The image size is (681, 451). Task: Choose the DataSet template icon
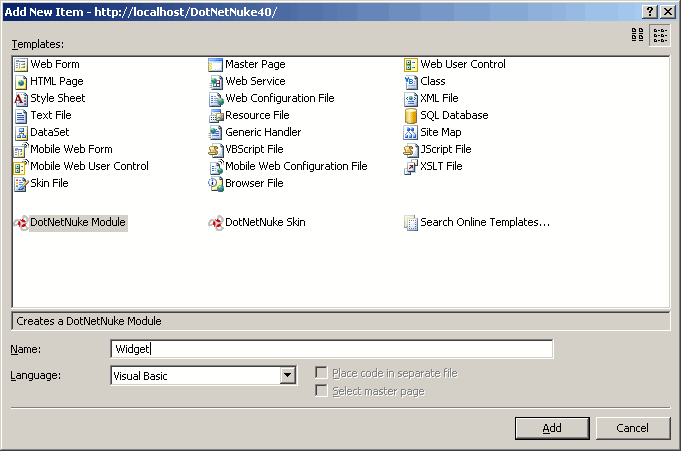tap(20, 133)
